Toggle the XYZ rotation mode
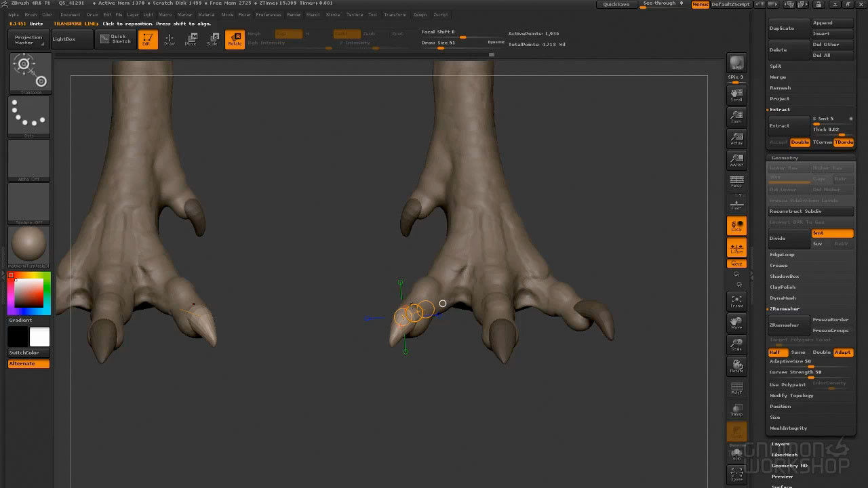 pyautogui.click(x=736, y=264)
